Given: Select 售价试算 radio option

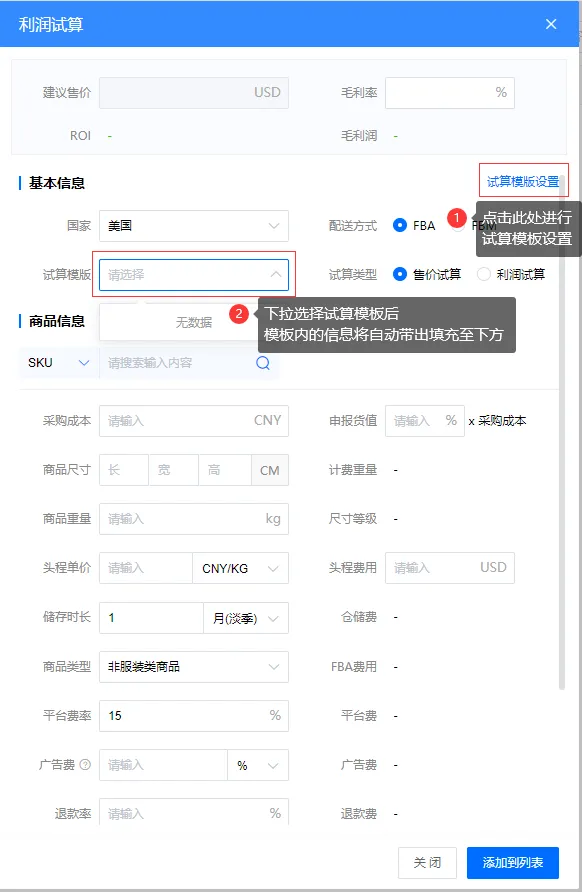Looking at the screenshot, I should point(400,274).
